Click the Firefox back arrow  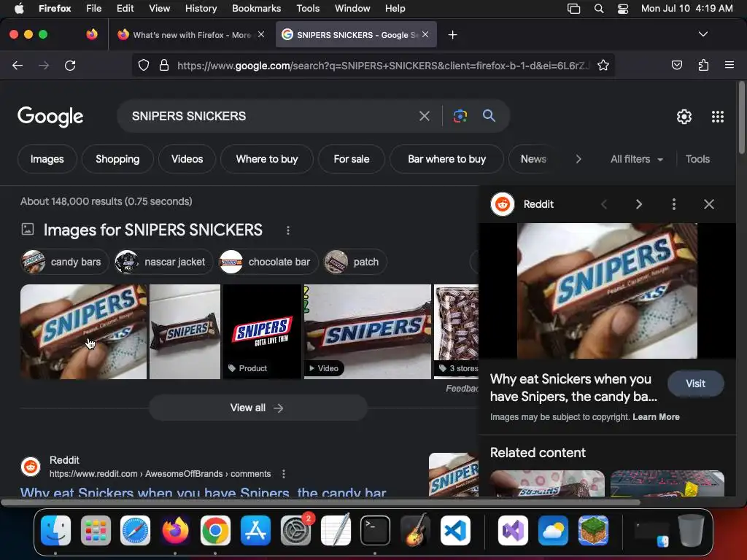[x=18, y=65]
